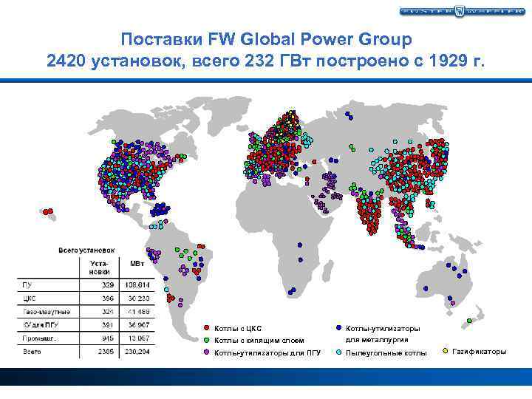Click the value '329' in ПУ row
Screen dimensions: 532x399
[108, 285]
